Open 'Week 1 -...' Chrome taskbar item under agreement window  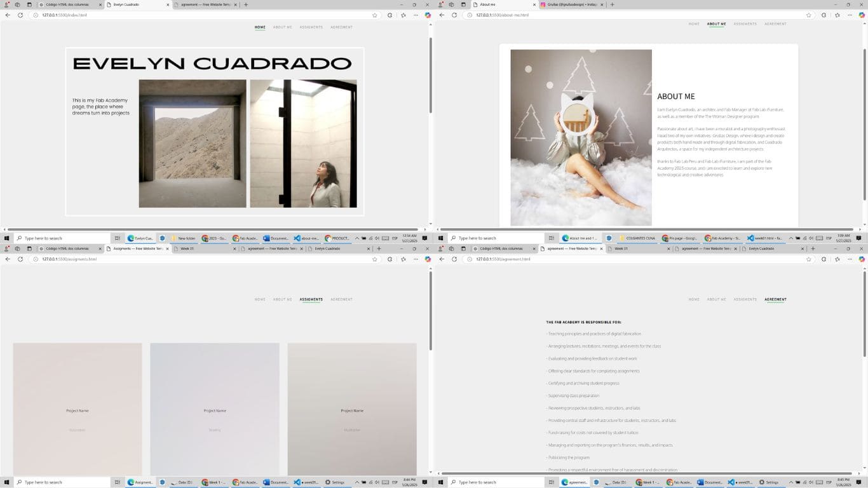point(649,482)
